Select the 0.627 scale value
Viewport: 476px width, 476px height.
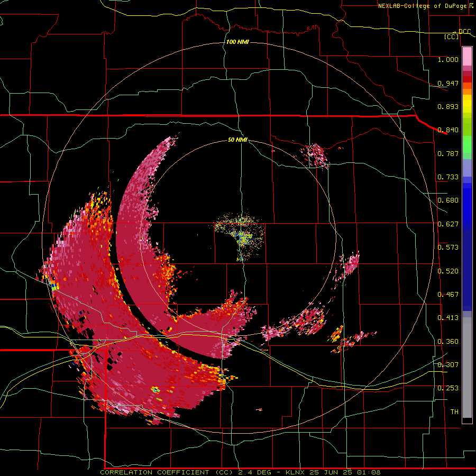pos(448,224)
